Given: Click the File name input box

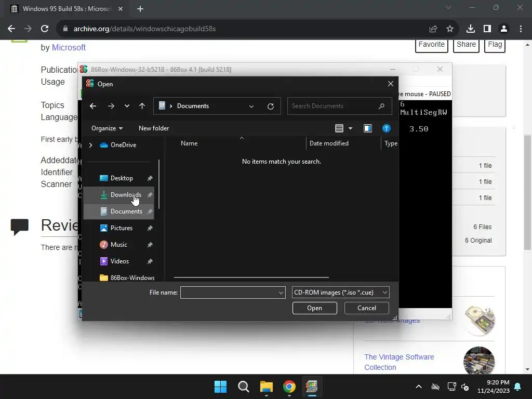Looking at the screenshot, I should (229, 292).
